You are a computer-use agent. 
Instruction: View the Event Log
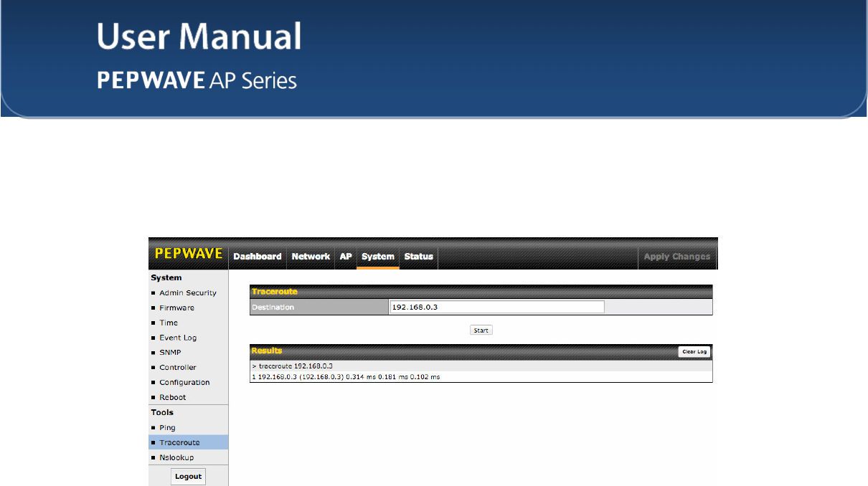click(x=178, y=338)
